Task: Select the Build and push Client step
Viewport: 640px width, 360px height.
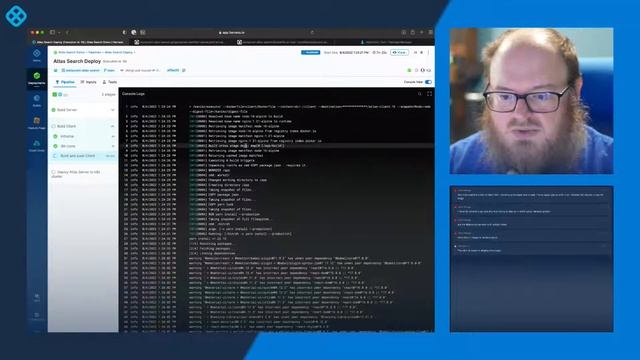Action: coord(83,156)
